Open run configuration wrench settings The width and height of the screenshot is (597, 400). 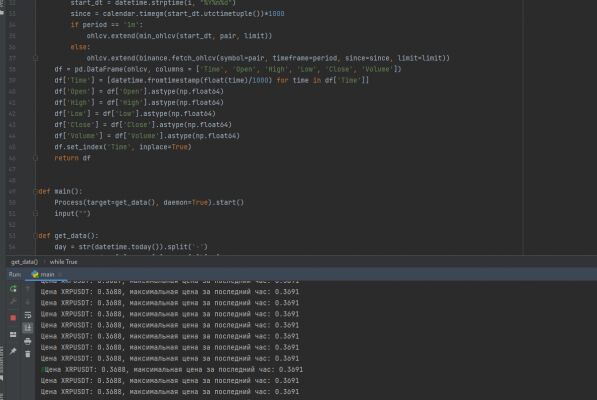click(x=13, y=301)
